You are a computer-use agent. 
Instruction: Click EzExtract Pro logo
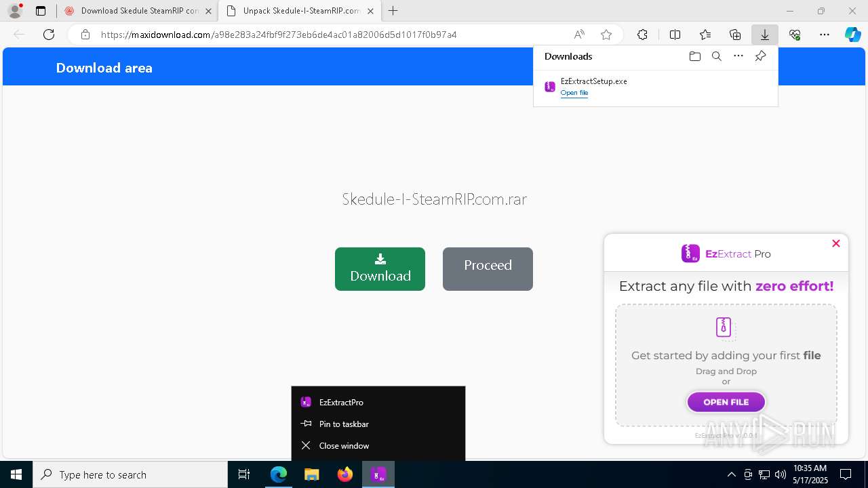click(x=726, y=253)
